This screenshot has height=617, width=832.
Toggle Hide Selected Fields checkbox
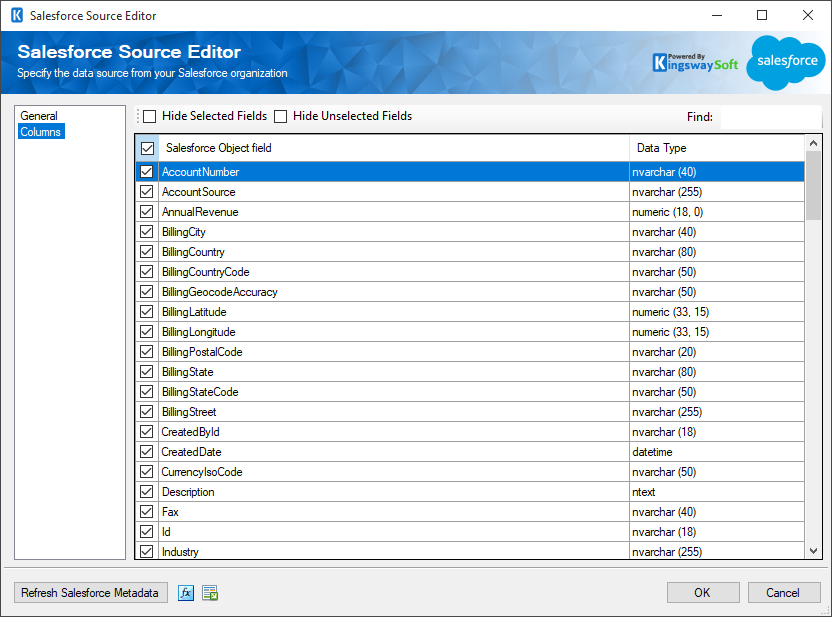[x=150, y=116]
